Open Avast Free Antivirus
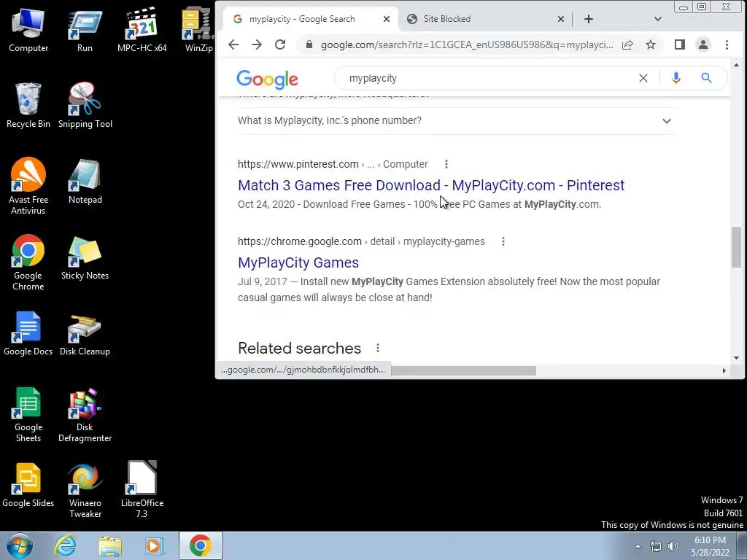This screenshot has height=560, width=747. click(28, 186)
